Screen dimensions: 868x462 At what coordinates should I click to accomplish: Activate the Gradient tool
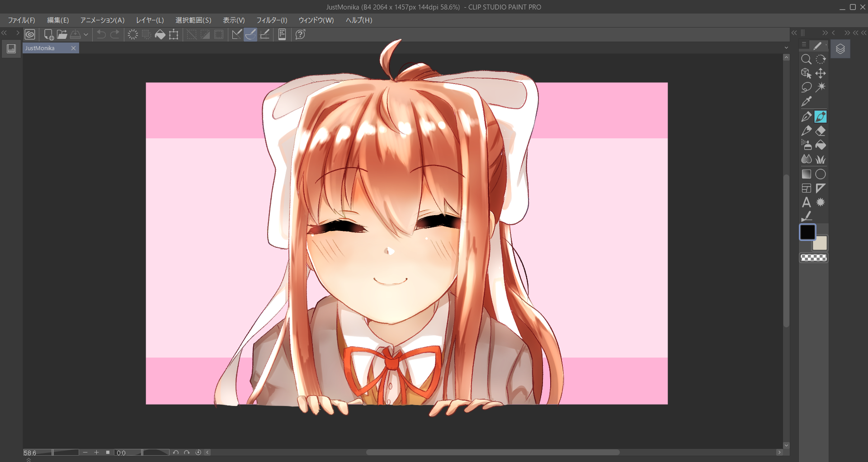click(806, 174)
